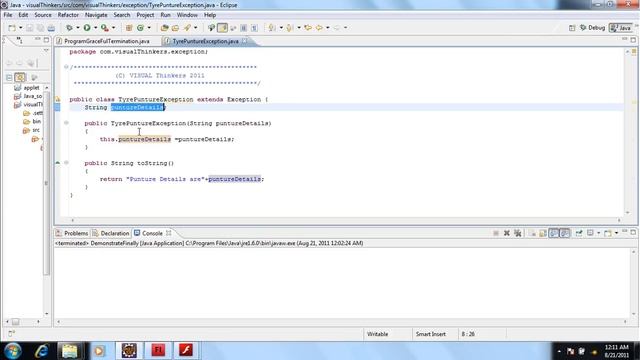Image resolution: width=640 pixels, height=360 pixels.
Task: Close the TyrePuntureException.java editor tab
Action: 244,41
